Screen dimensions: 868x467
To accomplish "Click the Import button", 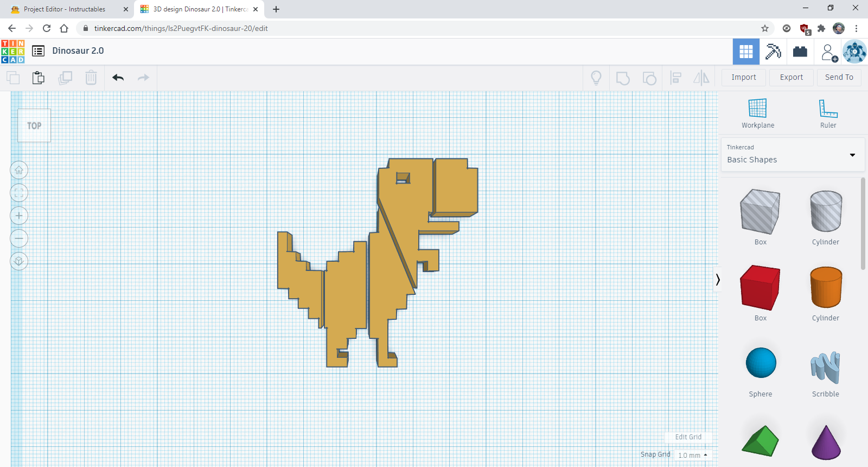I will [744, 77].
